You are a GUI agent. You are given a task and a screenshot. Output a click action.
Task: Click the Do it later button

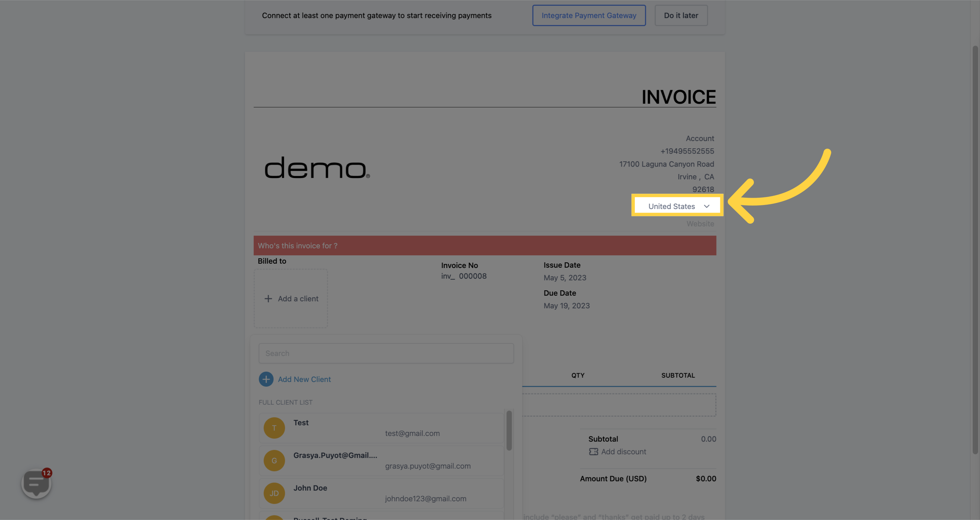coord(681,16)
